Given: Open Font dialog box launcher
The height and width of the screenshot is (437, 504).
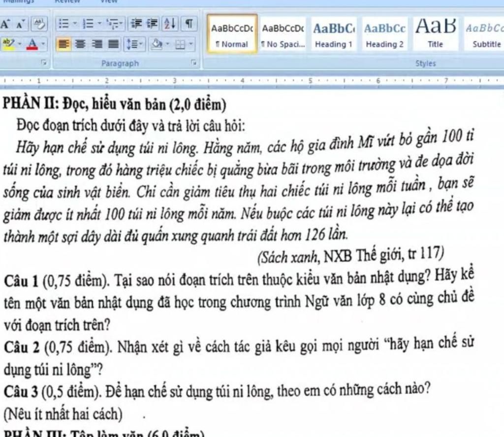Looking at the screenshot, I should (x=44, y=63).
